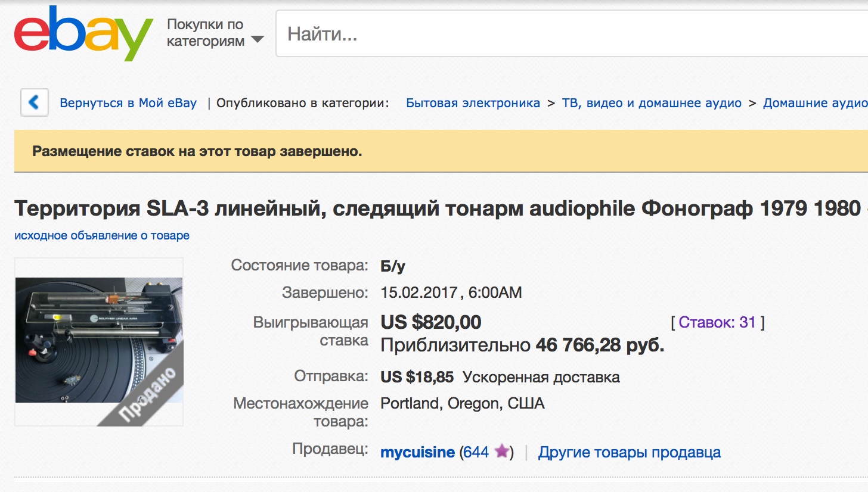
Task: Open the seller's 644 feedback score
Action: (x=476, y=452)
